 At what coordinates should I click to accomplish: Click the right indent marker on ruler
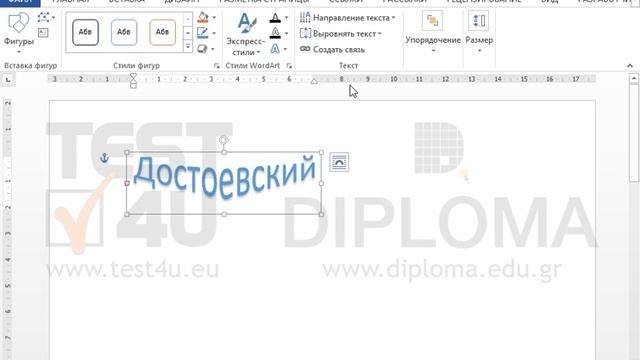pyautogui.click(x=314, y=81)
